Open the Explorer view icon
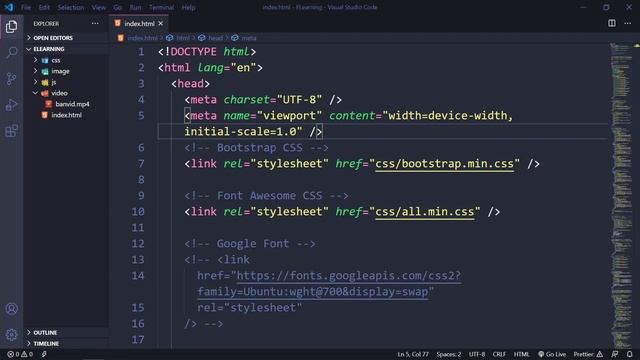640x360 pixels. click(11, 27)
